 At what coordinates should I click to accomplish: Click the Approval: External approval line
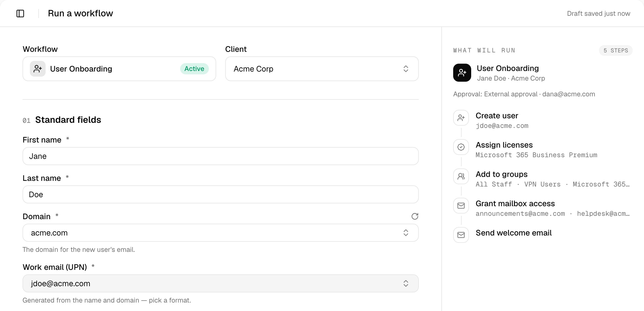click(524, 94)
